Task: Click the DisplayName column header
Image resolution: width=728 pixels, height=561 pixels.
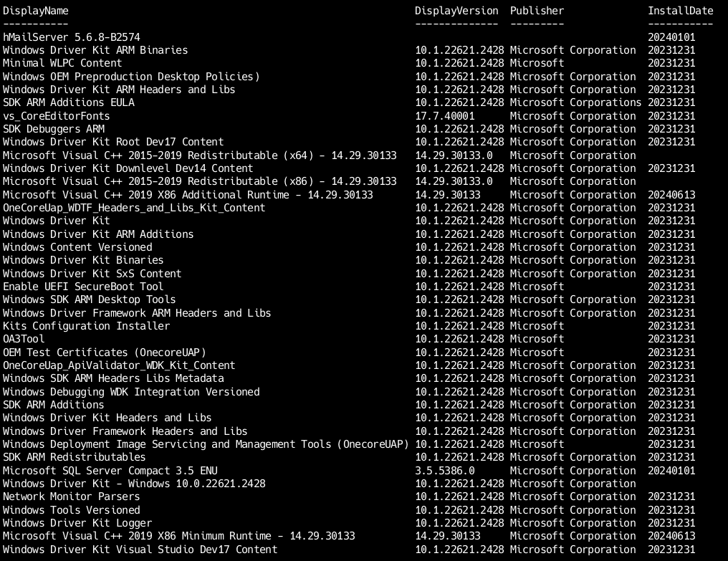Action: [x=36, y=11]
